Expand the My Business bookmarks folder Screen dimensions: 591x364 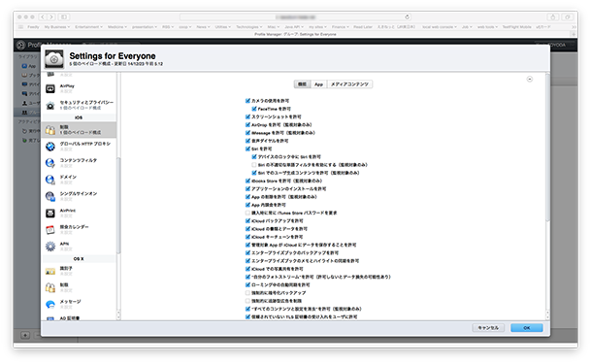[x=57, y=27]
